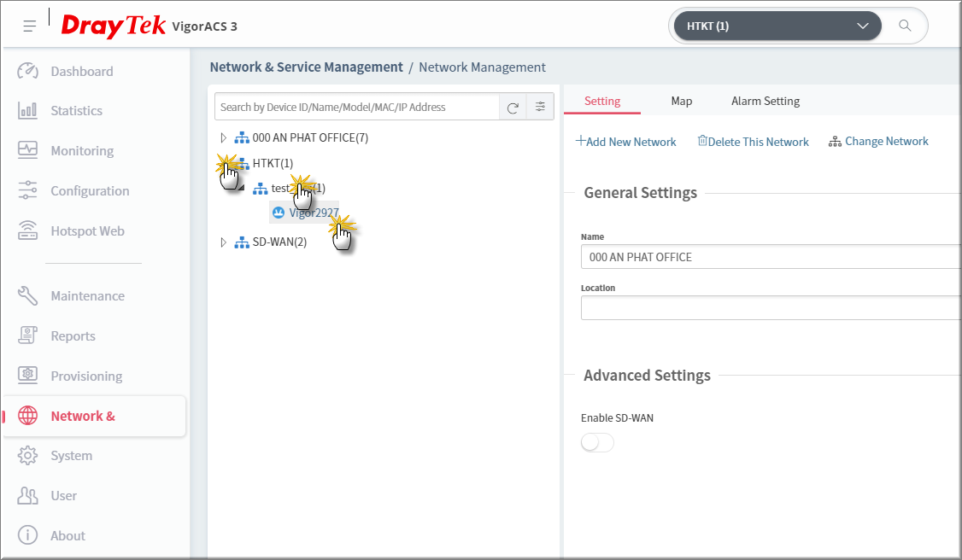962x560 pixels.
Task: Click Change Network
Action: [878, 142]
